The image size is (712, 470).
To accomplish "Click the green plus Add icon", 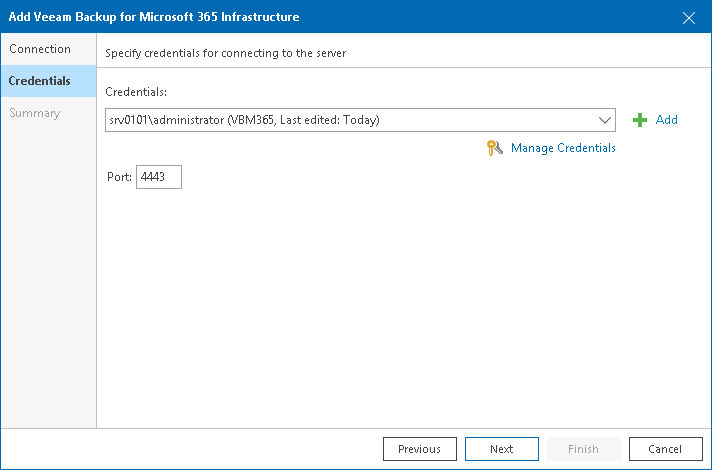I will pos(640,120).
